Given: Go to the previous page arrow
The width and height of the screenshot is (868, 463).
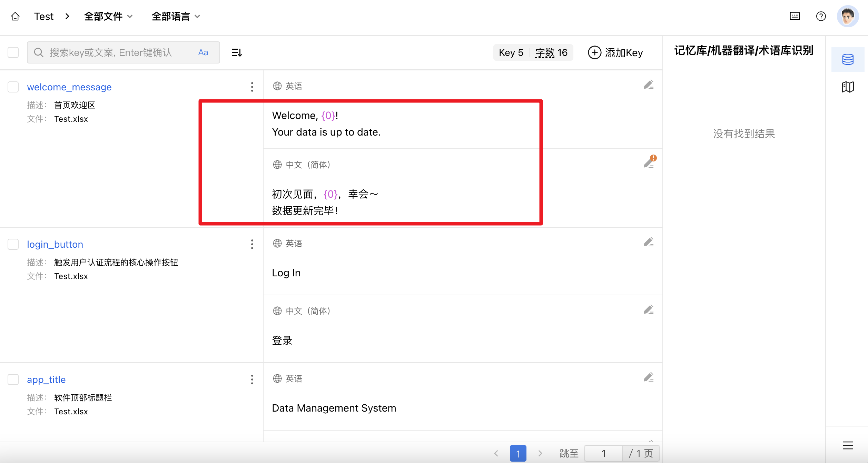Looking at the screenshot, I should [x=496, y=453].
